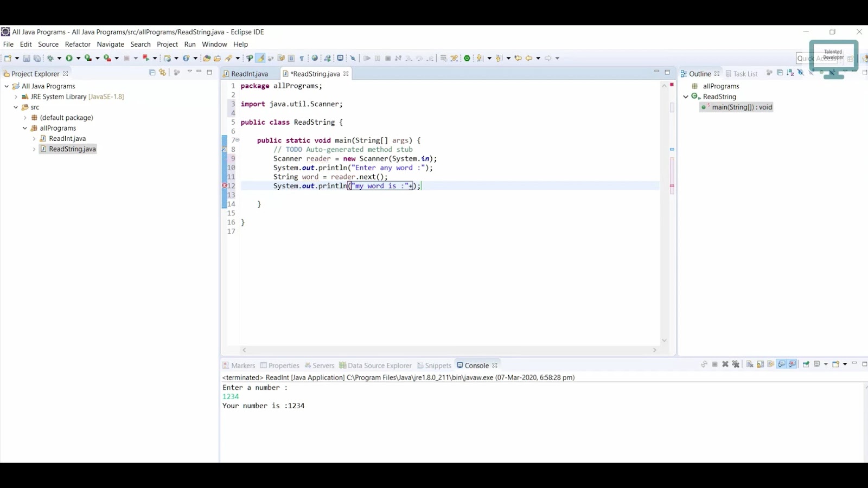Screen dimensions: 868x488
Task: Open the Run button dropdown arrow
Action: point(78,58)
